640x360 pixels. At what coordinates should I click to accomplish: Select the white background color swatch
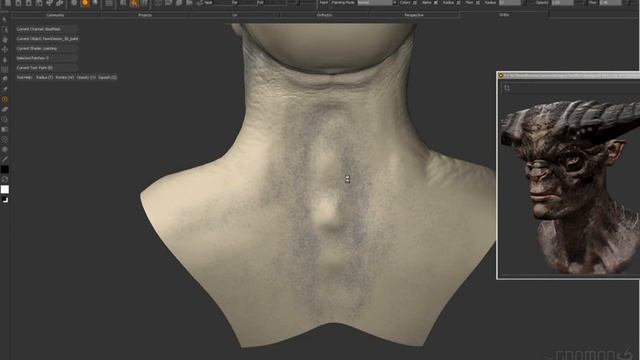(x=4, y=189)
